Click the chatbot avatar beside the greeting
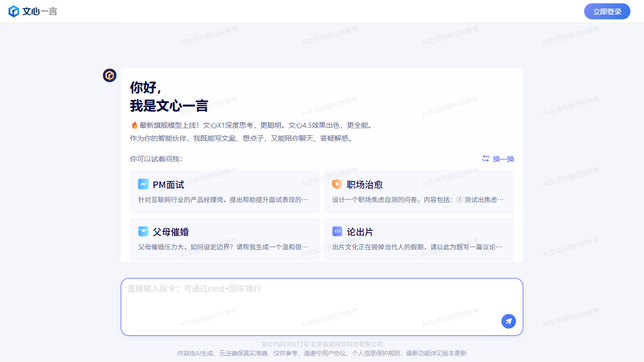 [110, 75]
